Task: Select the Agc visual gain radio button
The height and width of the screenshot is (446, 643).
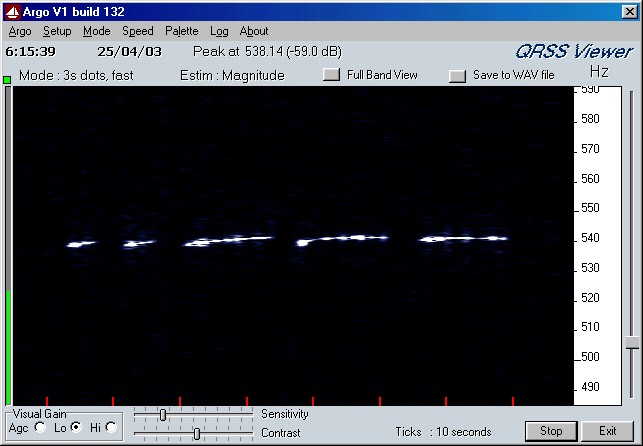Action: coord(40,428)
